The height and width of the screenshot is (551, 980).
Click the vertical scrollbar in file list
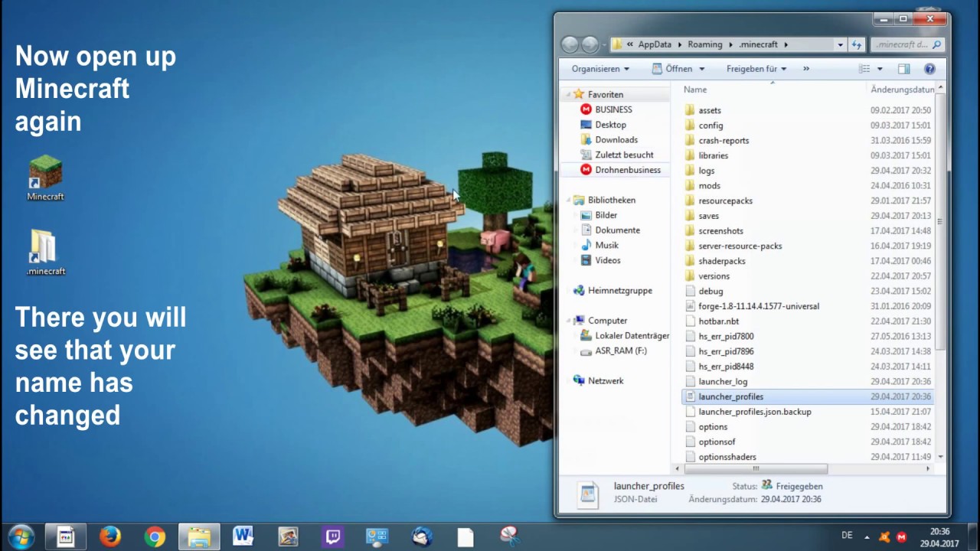(x=940, y=222)
